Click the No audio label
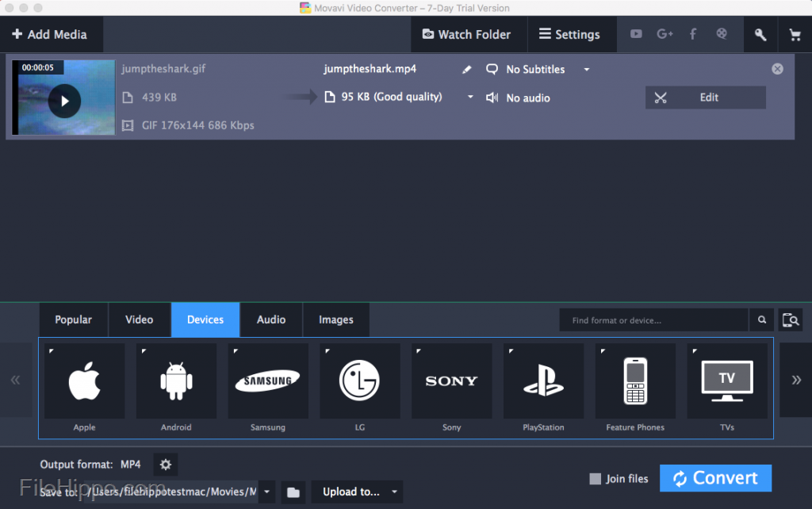The width and height of the screenshot is (812, 509). click(528, 98)
